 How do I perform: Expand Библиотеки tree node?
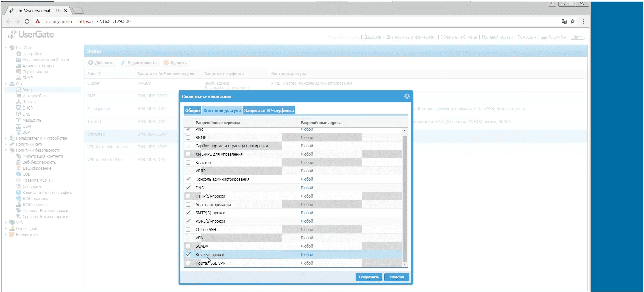coord(6,235)
